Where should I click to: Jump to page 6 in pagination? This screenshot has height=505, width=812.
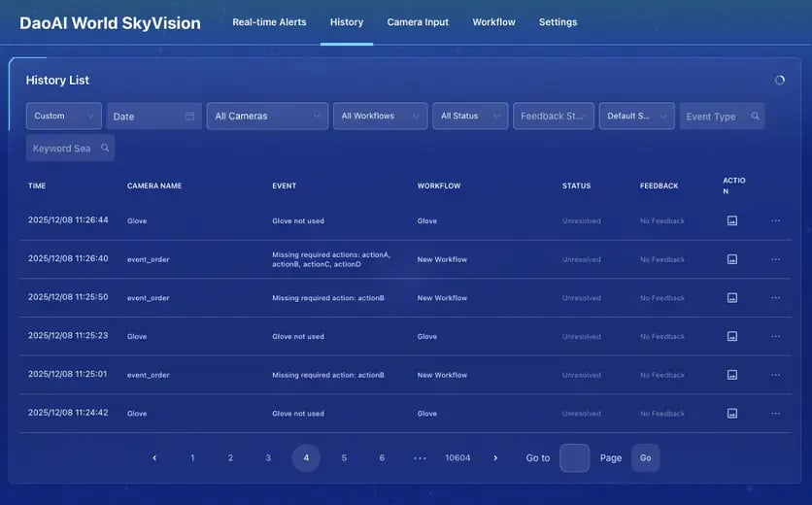(382, 457)
